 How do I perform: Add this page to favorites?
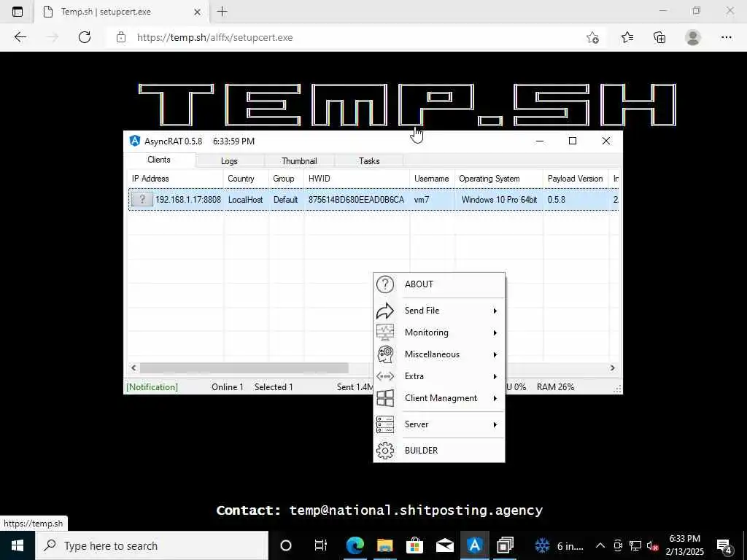[x=592, y=38]
